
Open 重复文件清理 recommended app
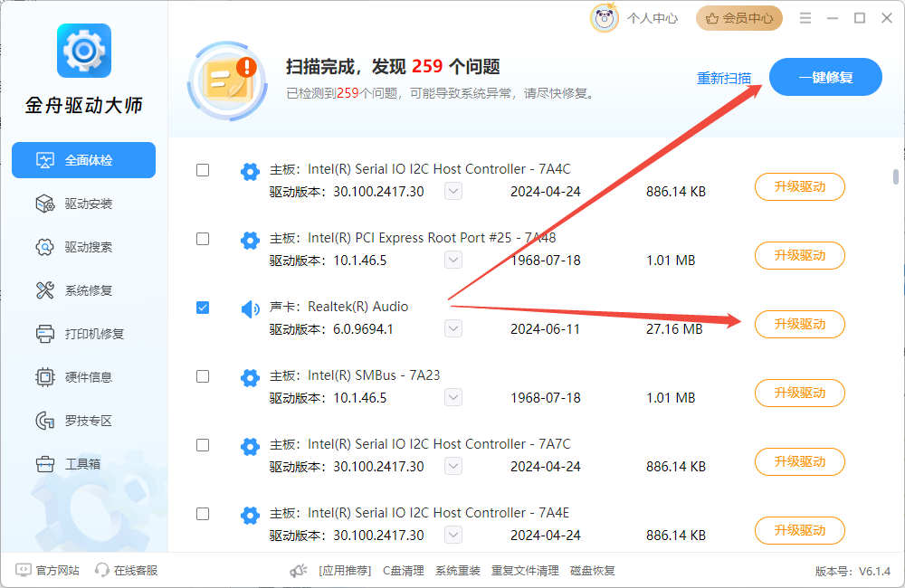pyautogui.click(x=525, y=571)
